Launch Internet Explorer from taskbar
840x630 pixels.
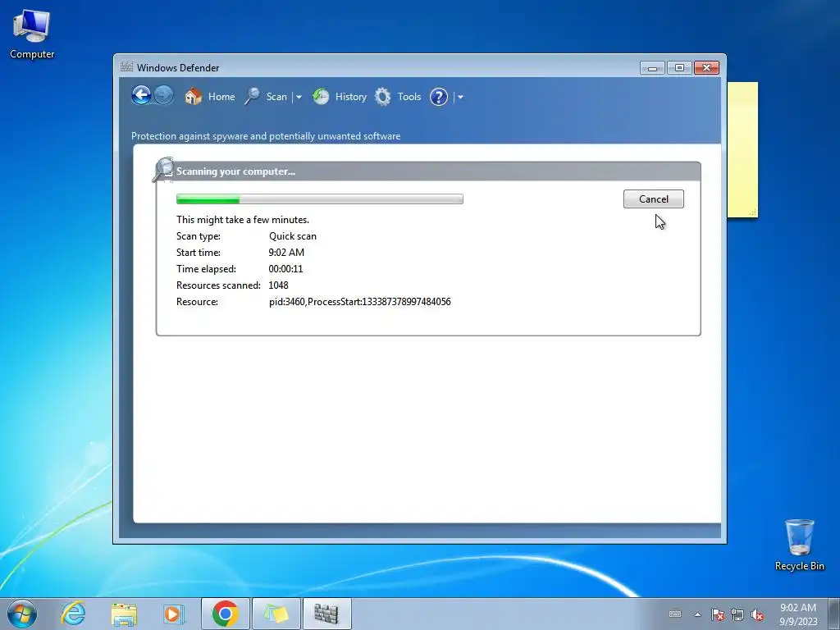point(73,614)
